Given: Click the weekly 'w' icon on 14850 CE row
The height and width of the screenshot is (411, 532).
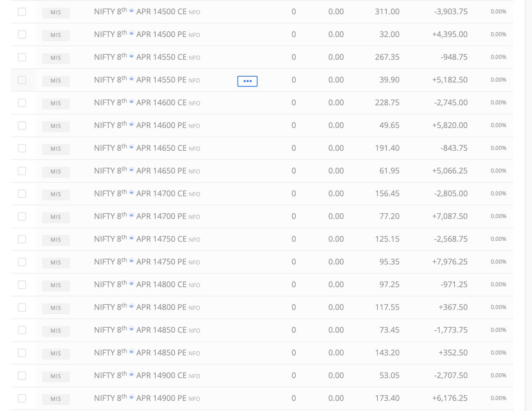Looking at the screenshot, I should point(132,329).
